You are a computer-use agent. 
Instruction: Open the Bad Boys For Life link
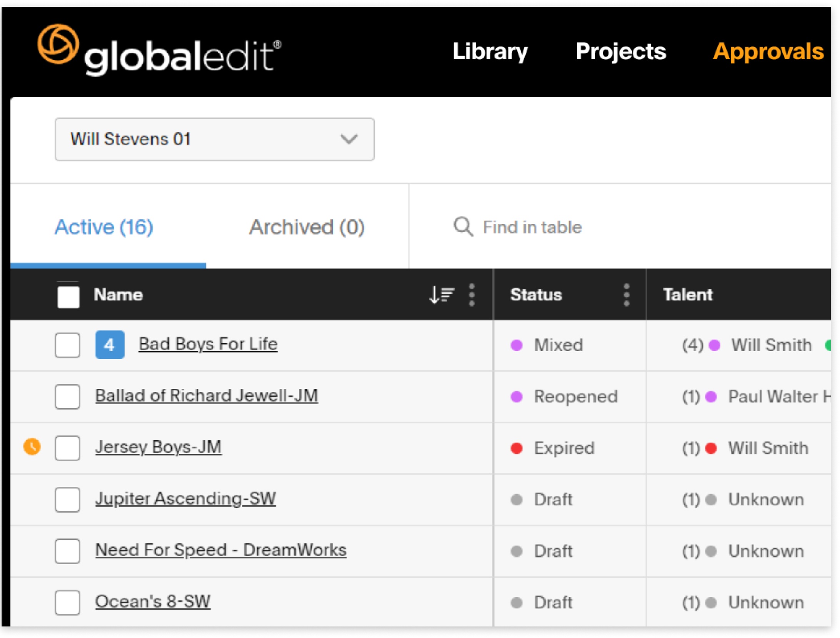(x=208, y=344)
